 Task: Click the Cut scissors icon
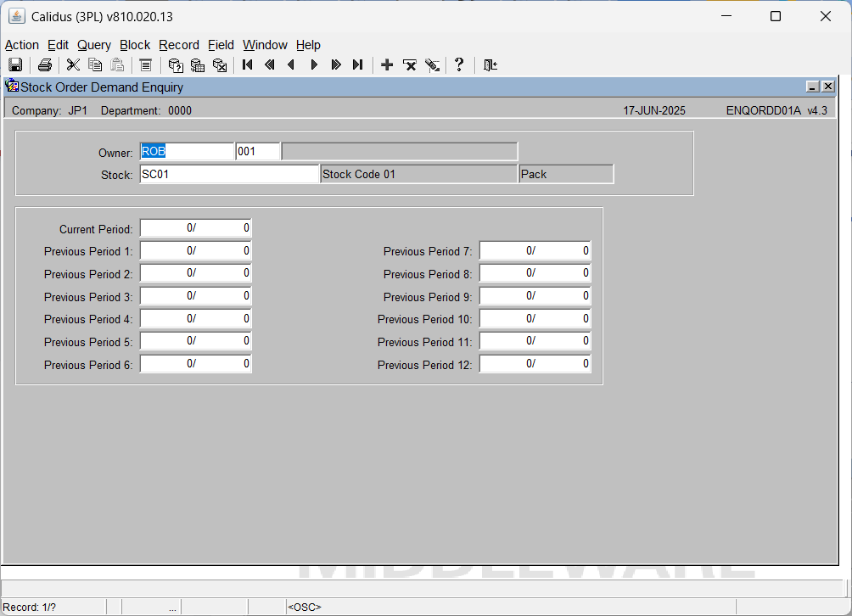tap(73, 65)
